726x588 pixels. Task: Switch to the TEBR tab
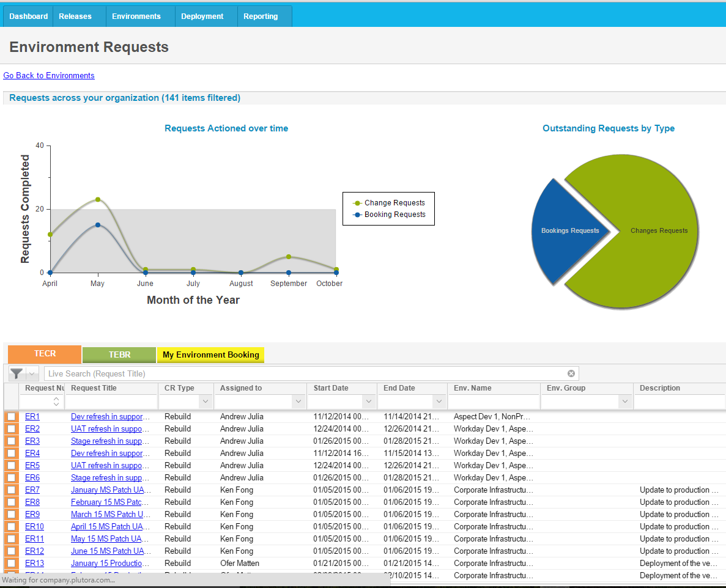[x=119, y=355]
